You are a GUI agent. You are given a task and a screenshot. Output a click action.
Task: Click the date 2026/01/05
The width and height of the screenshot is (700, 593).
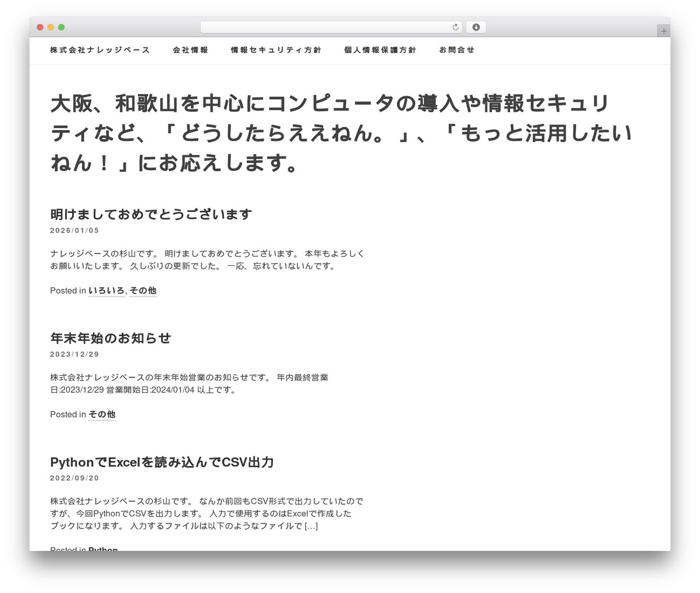pos(75,230)
